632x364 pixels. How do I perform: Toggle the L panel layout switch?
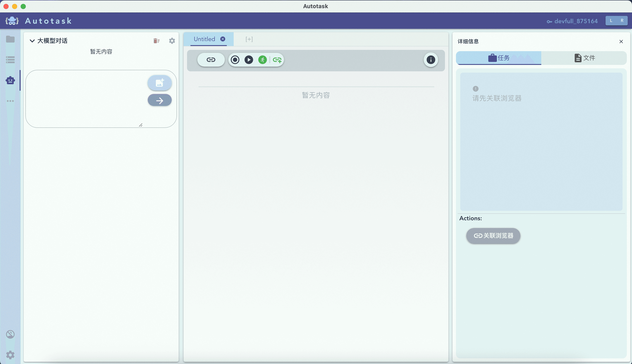tap(611, 21)
